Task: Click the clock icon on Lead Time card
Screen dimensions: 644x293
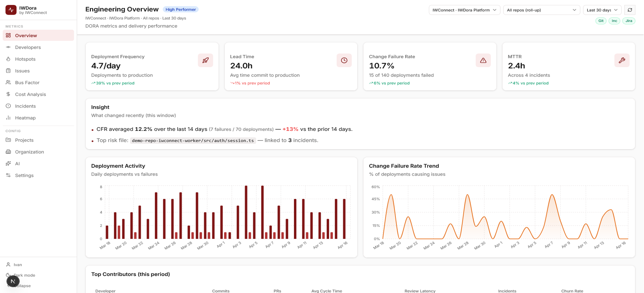Action: (x=344, y=60)
